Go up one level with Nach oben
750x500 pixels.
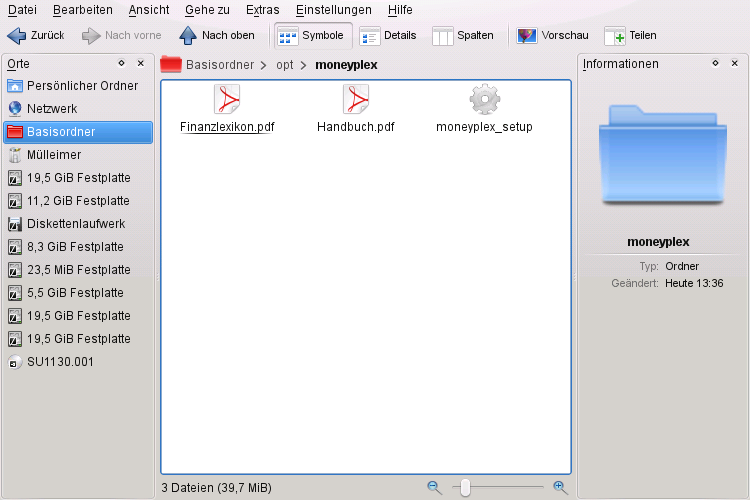coord(217,35)
